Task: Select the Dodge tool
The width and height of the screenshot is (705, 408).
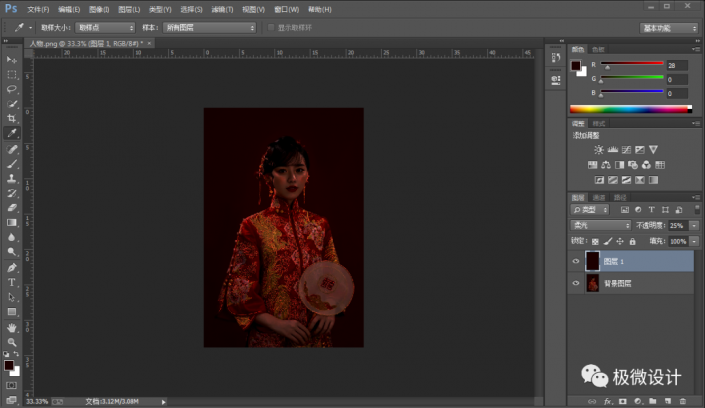Action: [x=12, y=252]
